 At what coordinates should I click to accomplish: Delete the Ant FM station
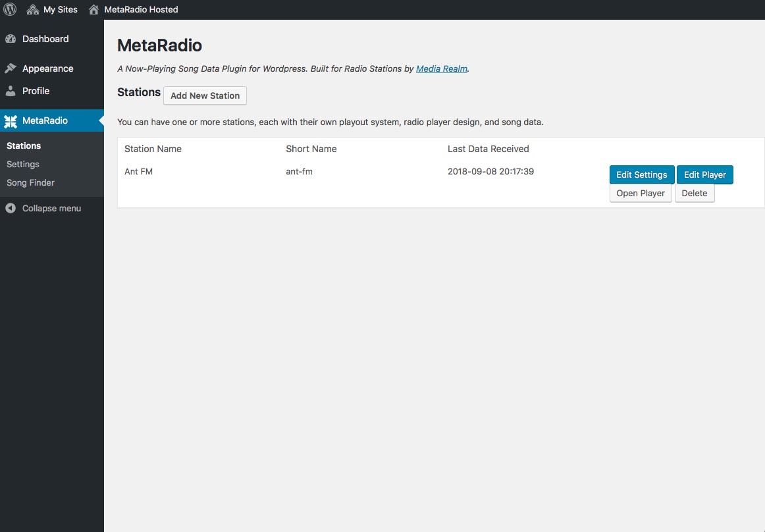click(695, 194)
